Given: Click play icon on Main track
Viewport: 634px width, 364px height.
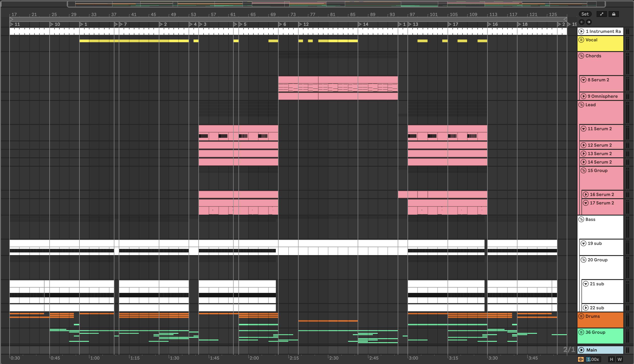Looking at the screenshot, I should [581, 350].
